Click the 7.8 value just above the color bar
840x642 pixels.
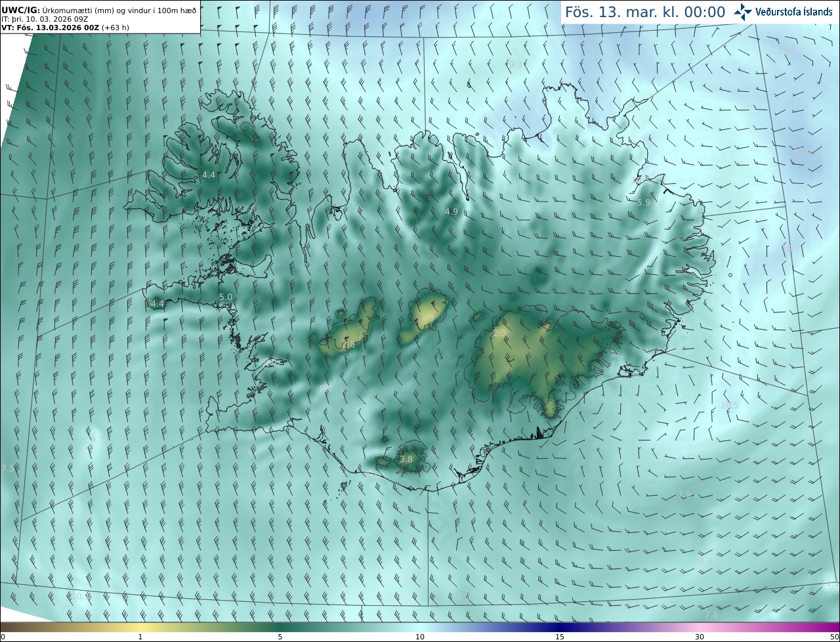(711, 615)
